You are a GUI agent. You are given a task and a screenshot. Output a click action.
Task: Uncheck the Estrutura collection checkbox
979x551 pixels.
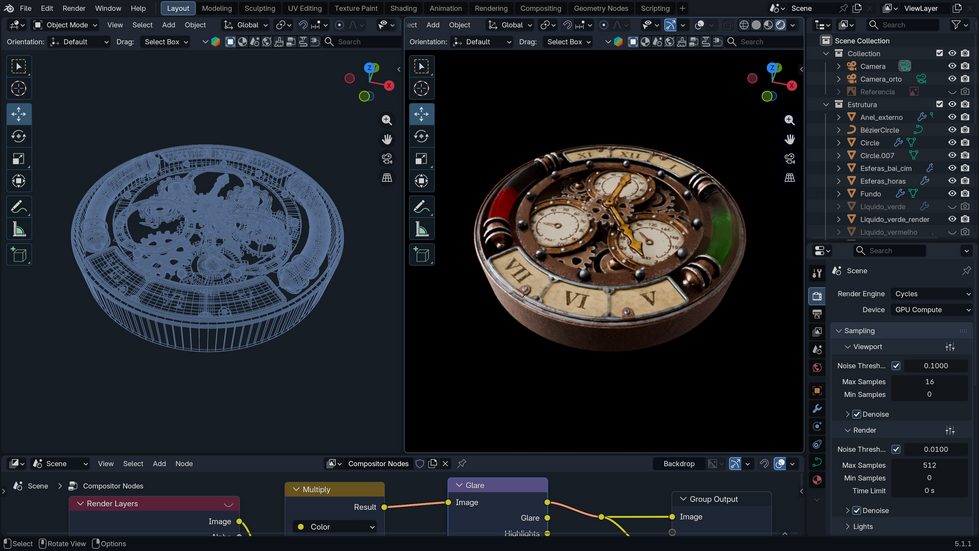click(x=939, y=104)
